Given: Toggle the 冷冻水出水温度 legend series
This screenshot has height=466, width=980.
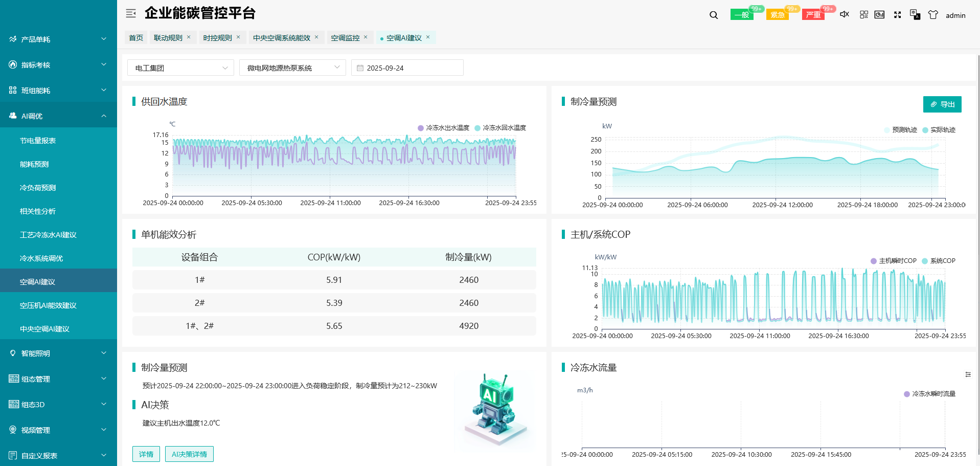Looking at the screenshot, I should coord(443,128).
